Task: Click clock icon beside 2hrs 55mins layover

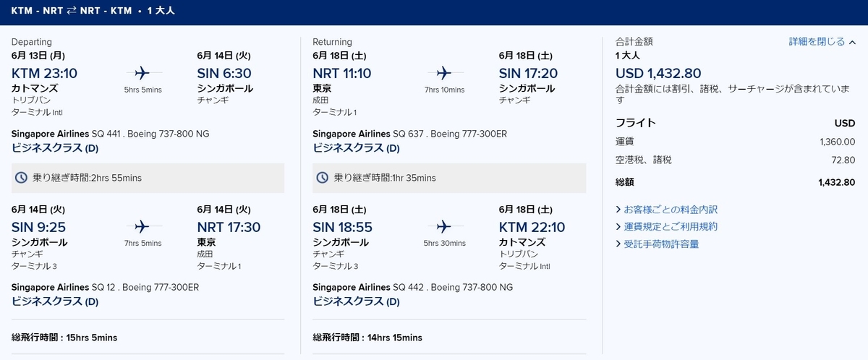Action: [22, 178]
